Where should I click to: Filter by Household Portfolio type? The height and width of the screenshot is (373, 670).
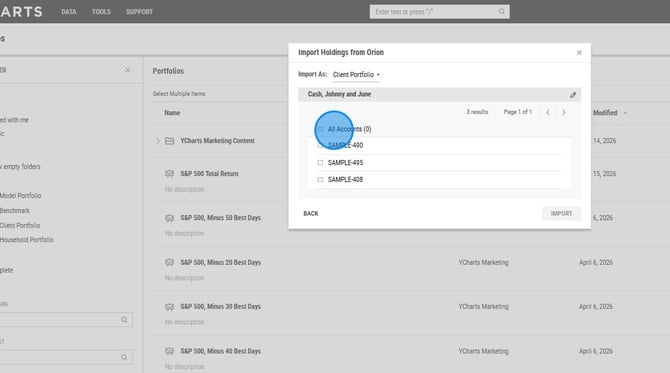[x=26, y=240]
